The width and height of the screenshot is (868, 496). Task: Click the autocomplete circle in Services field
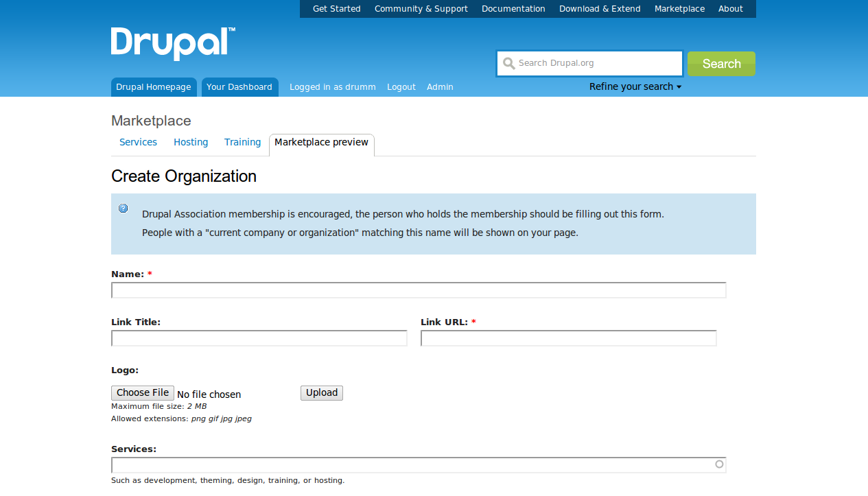click(x=719, y=464)
